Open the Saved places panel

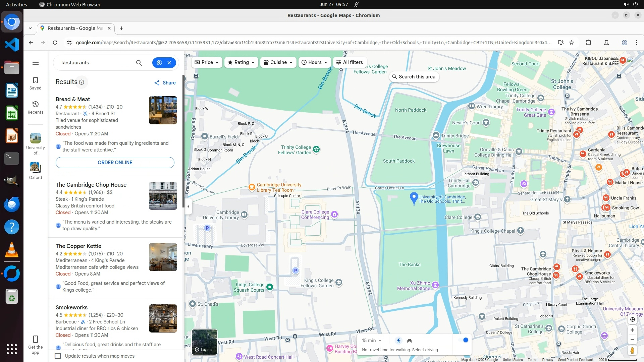[35, 83]
